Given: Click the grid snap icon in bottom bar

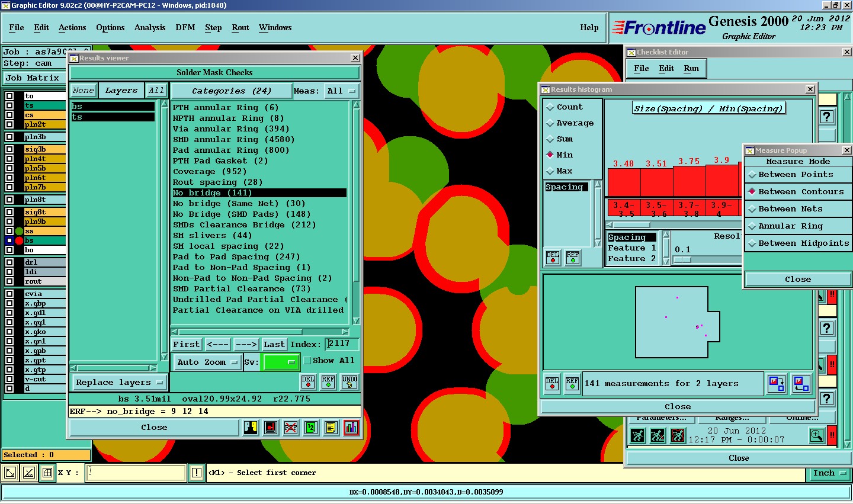Looking at the screenshot, I should 47,473.
